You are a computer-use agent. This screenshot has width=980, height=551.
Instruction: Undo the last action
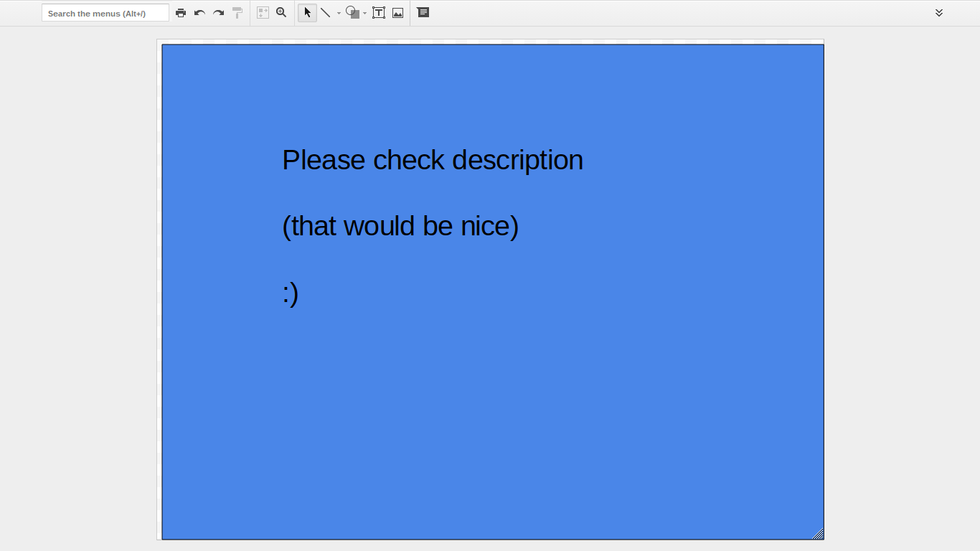(x=199, y=13)
